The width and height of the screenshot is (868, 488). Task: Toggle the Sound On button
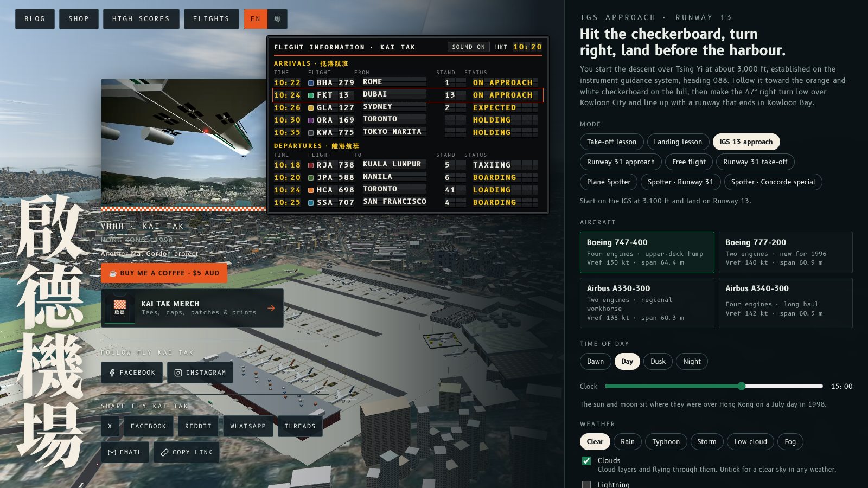[x=468, y=47]
